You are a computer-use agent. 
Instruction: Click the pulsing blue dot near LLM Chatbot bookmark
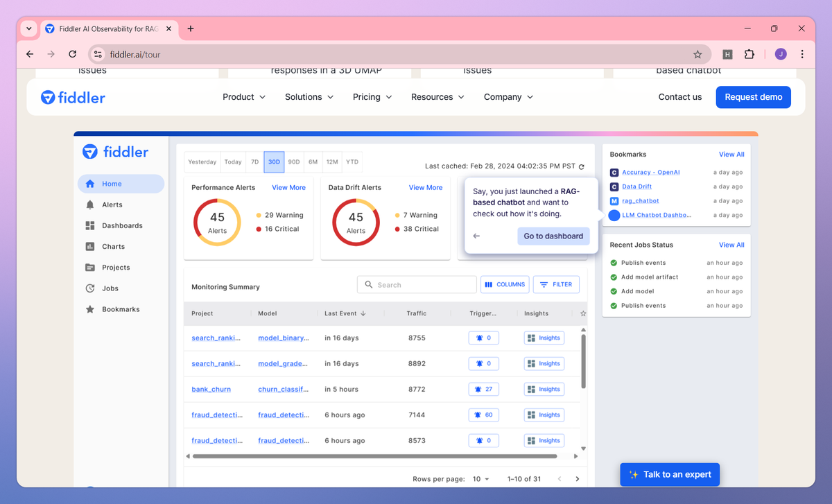614,215
